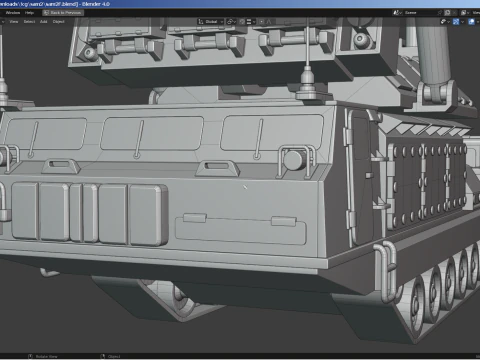
Task: Open the snapping options dropdown
Action: 251,22
